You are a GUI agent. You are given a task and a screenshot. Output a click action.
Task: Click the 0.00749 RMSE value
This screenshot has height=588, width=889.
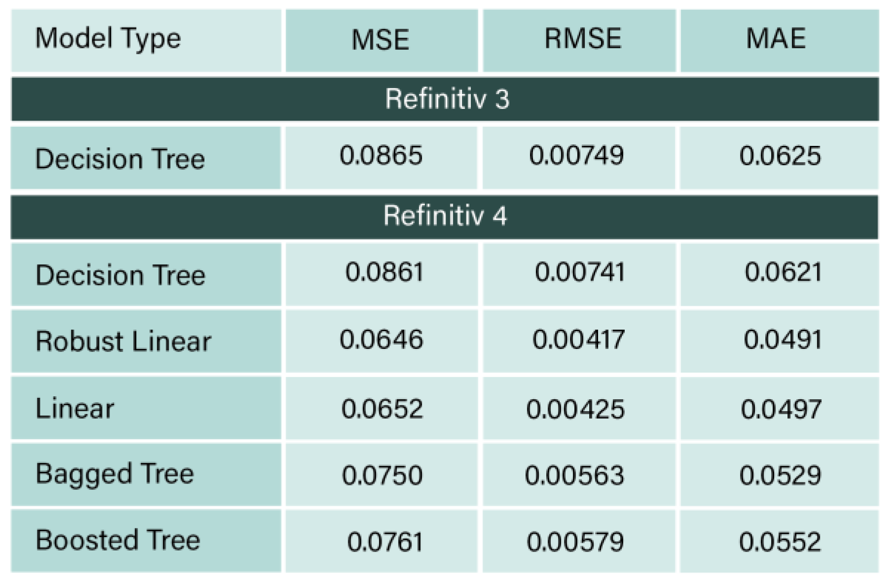coord(576,156)
